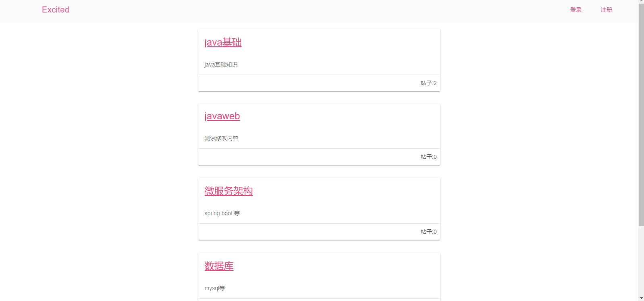Click the scrollbar down arrow
Image resolution: width=644 pixels, height=301 pixels.
[x=641, y=298]
